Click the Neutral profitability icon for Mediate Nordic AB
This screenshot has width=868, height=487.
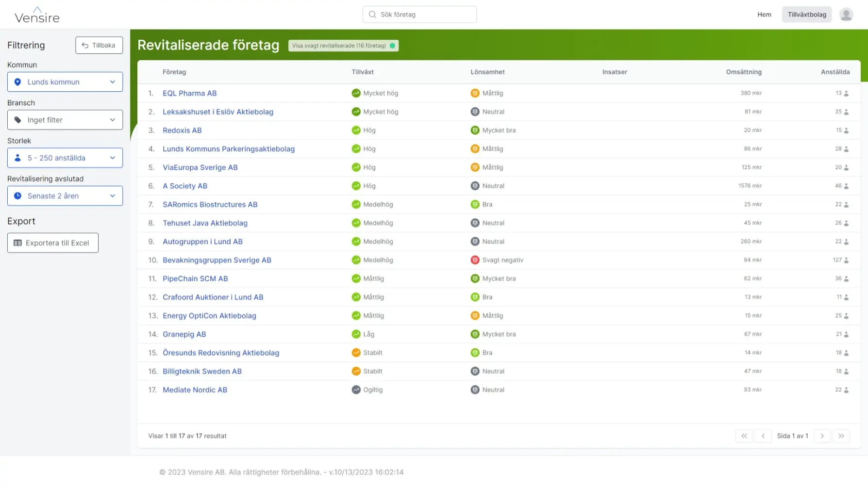coord(475,390)
